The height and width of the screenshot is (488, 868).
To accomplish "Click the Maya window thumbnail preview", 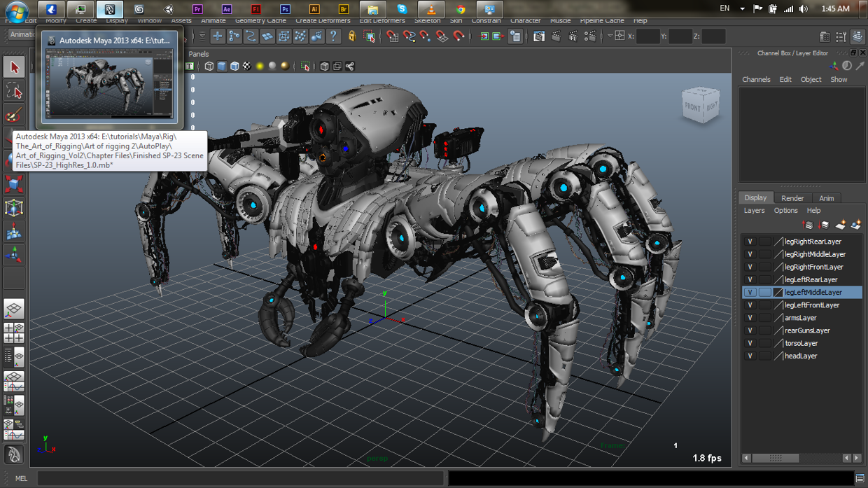I will coord(108,83).
